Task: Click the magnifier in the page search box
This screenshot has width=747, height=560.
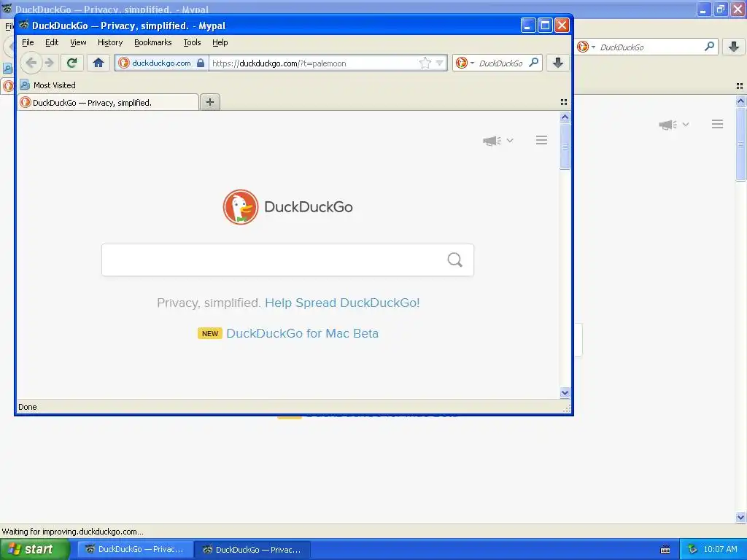Action: (x=455, y=260)
